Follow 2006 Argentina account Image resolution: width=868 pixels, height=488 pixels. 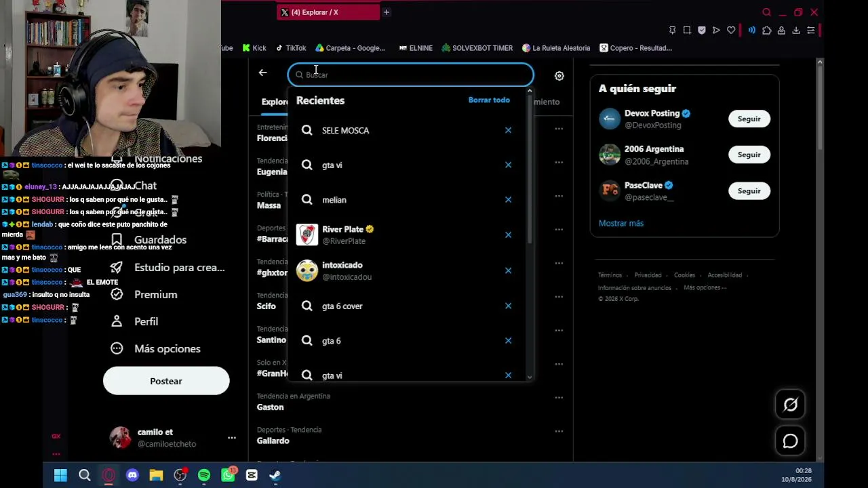(749, 155)
